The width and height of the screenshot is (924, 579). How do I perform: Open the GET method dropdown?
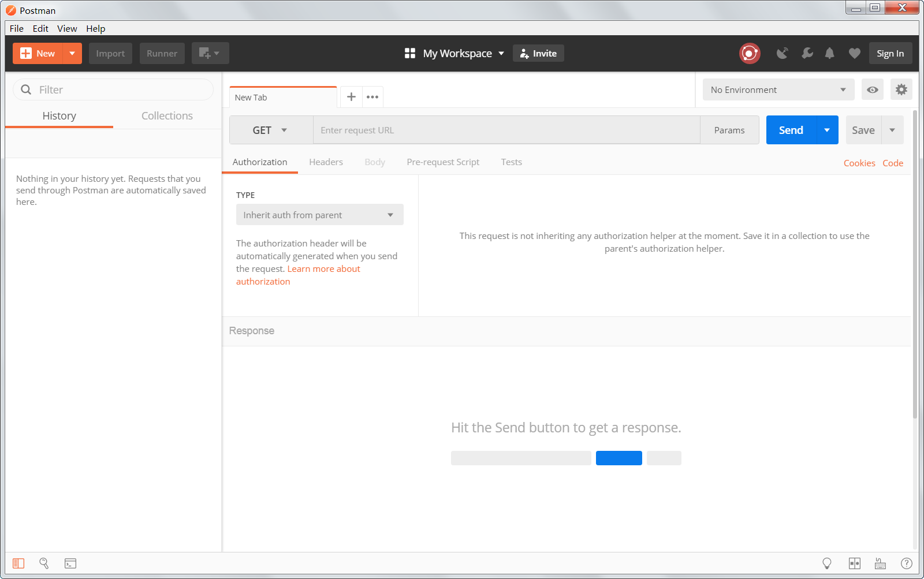point(271,130)
